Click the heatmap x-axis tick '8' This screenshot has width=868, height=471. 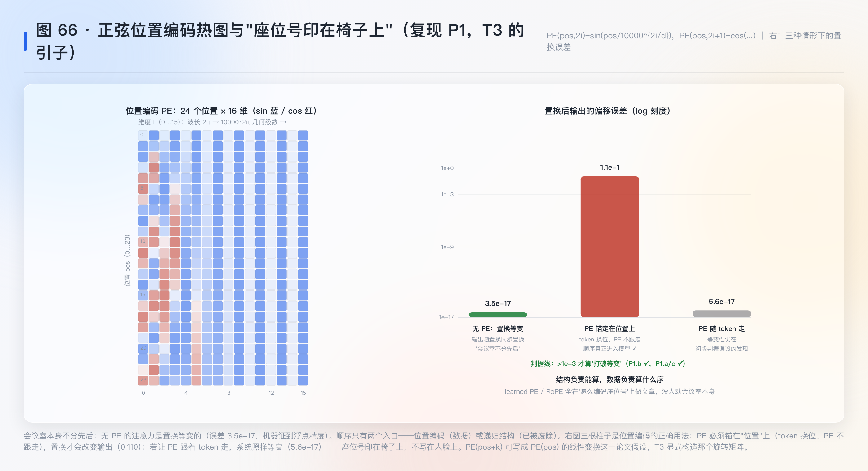pyautogui.click(x=229, y=393)
